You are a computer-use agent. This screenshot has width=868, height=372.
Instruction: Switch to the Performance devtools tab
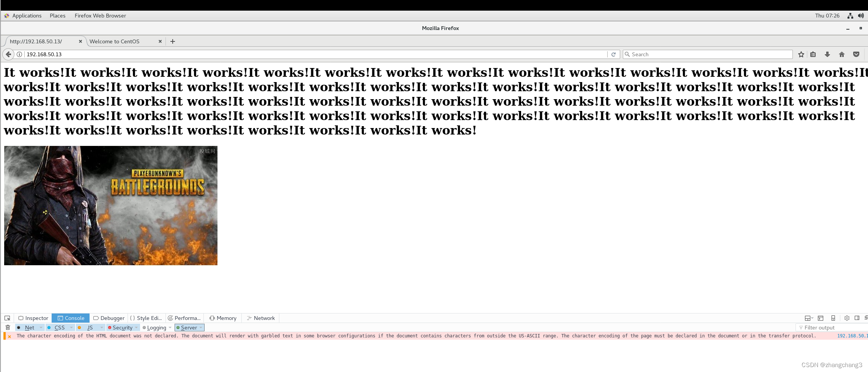tap(184, 318)
